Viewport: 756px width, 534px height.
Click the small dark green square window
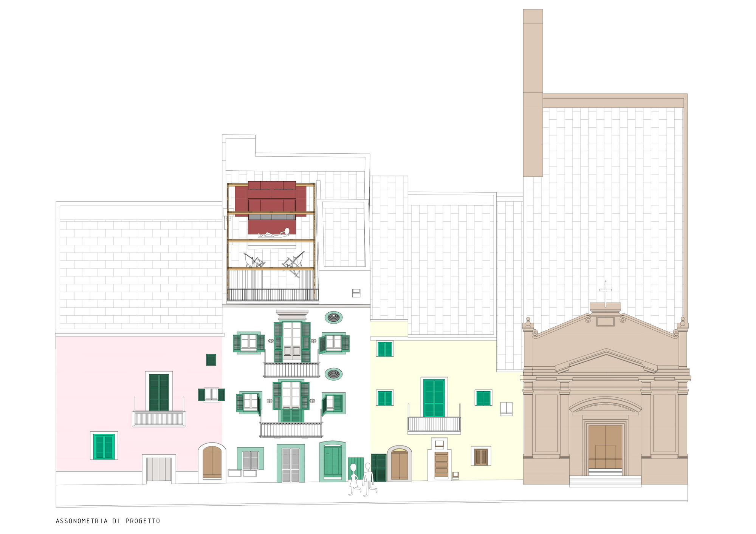pos(211,360)
